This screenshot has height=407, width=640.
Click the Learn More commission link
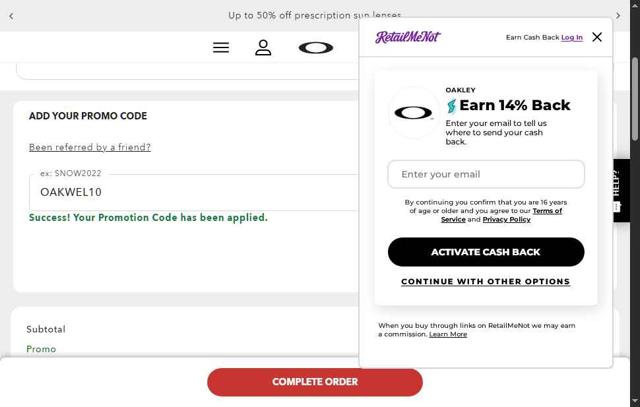click(448, 334)
